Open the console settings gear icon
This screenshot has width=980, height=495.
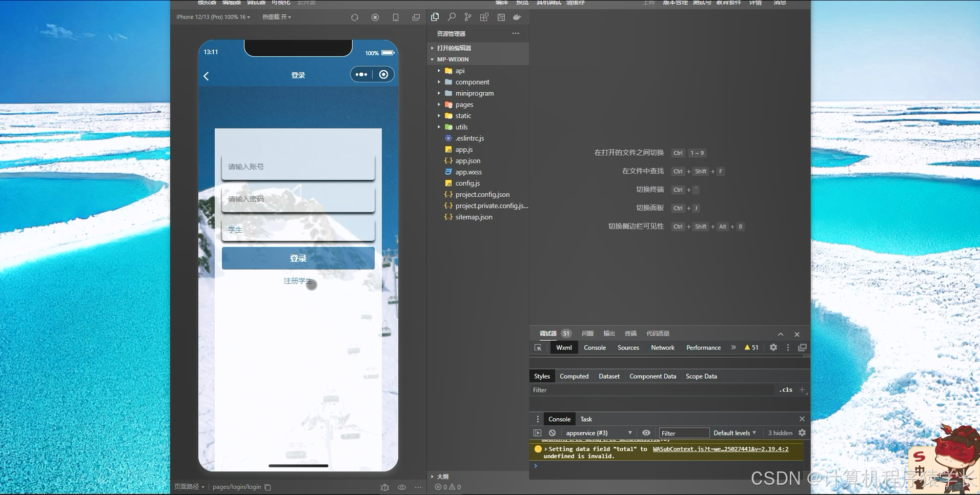802,433
